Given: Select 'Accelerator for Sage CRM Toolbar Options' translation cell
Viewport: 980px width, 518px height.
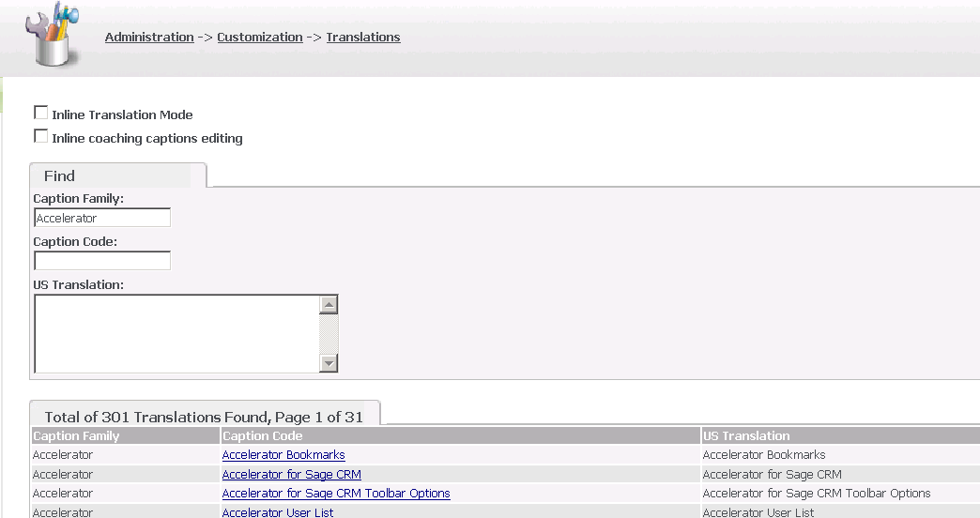Looking at the screenshot, I should click(841, 493).
